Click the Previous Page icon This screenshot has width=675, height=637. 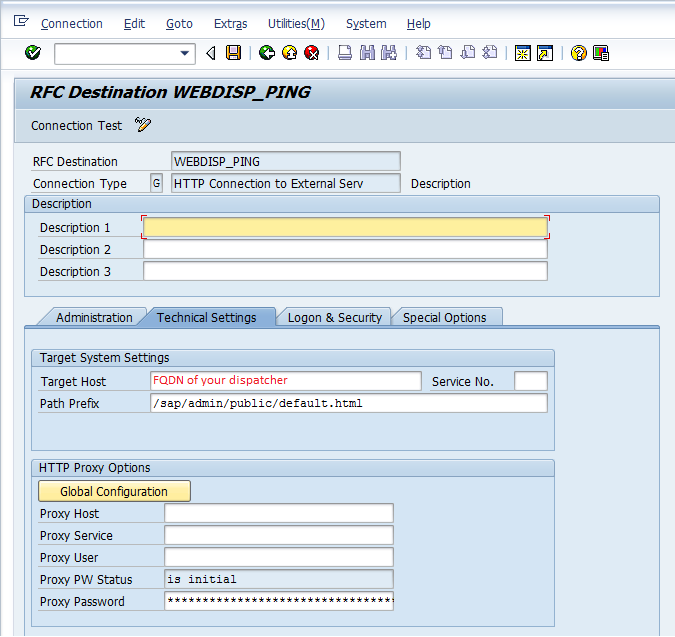tap(445, 53)
